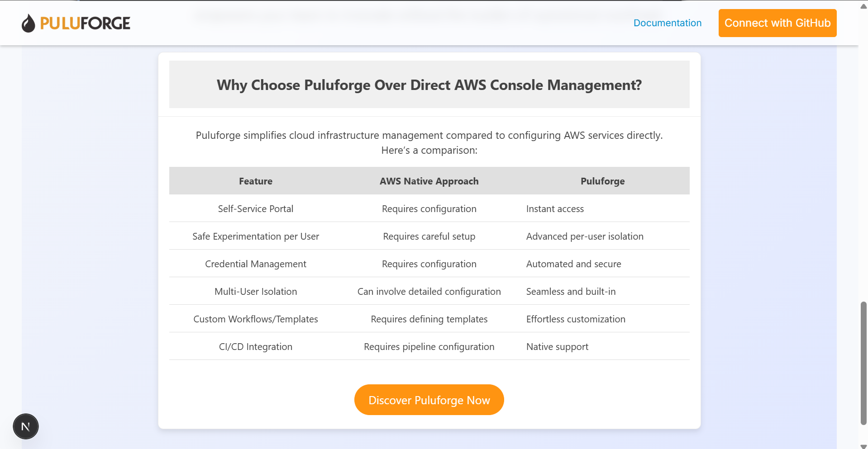Click the Advanced per-user isolation cell
Viewport: 868px width, 449px height.
point(602,236)
